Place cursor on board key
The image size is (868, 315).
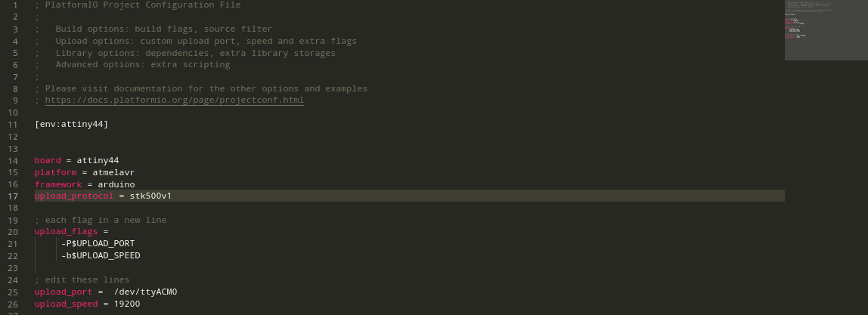pyautogui.click(x=48, y=160)
